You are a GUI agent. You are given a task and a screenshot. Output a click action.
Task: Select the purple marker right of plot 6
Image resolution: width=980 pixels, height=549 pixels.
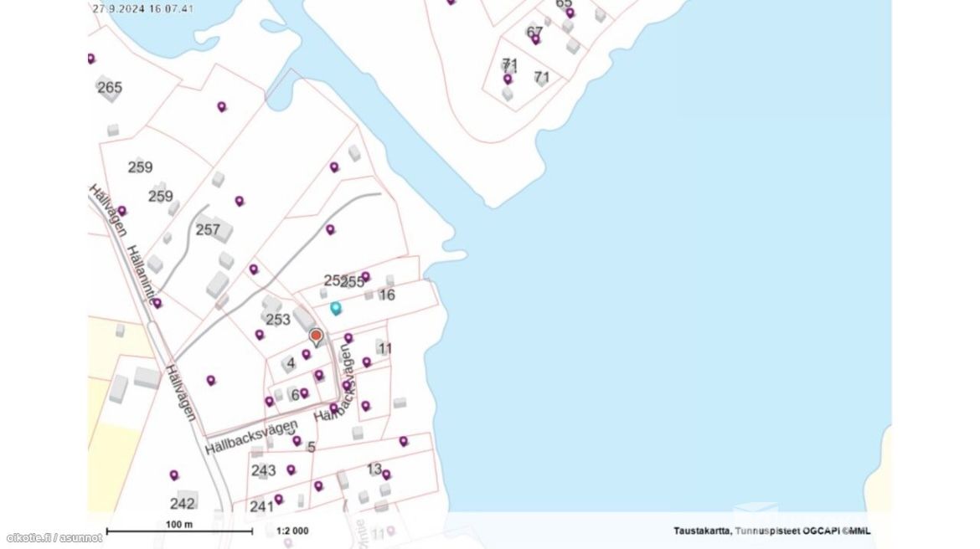304,393
